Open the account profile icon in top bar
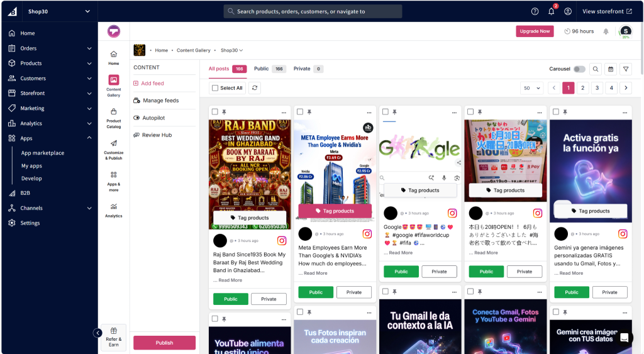This screenshot has width=644, height=354. click(568, 11)
